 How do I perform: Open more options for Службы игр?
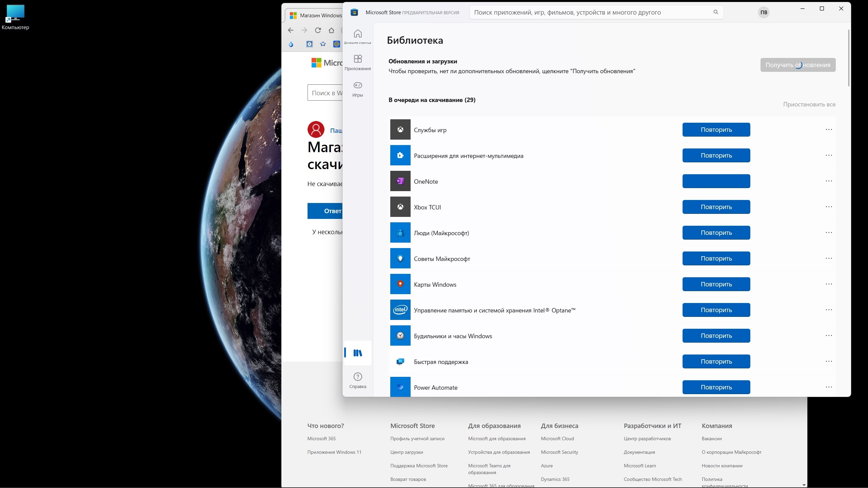(x=829, y=129)
